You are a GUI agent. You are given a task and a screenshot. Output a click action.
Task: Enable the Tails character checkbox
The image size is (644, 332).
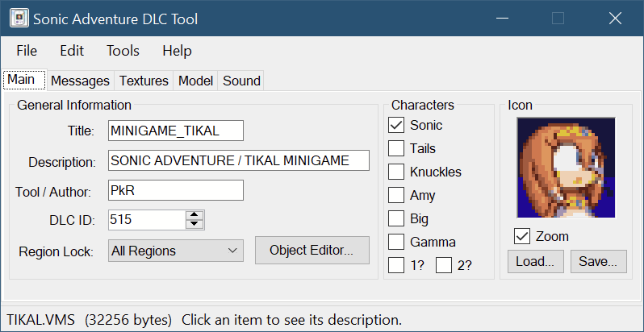[396, 148]
